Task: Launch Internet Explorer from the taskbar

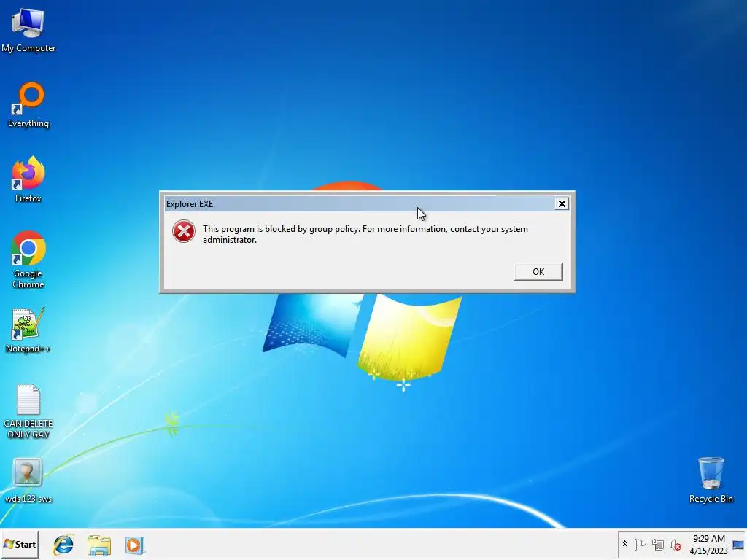Action: pyautogui.click(x=63, y=545)
